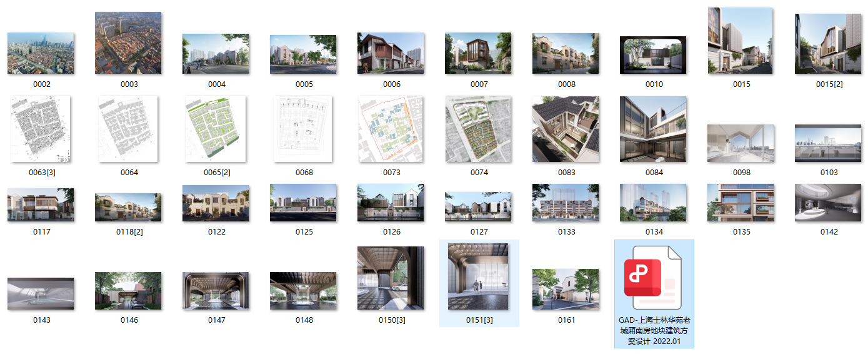Select highlighted thumbnail 0151[3]
The height and width of the screenshot is (354, 868).
478,276
